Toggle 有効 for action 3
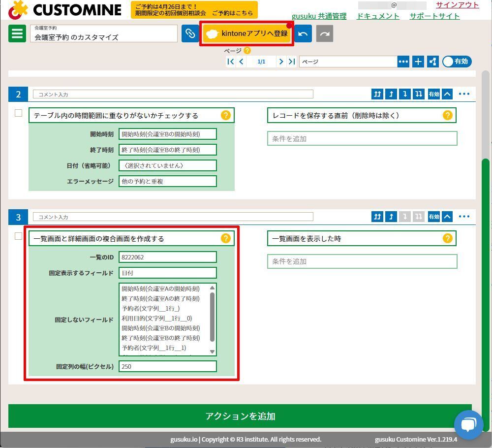 [x=434, y=217]
